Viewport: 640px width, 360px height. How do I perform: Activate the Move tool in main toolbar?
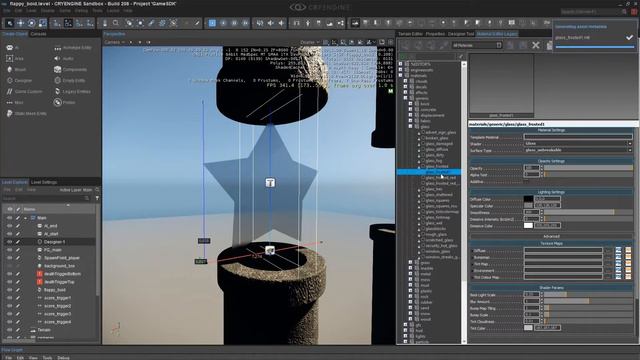[20, 23]
